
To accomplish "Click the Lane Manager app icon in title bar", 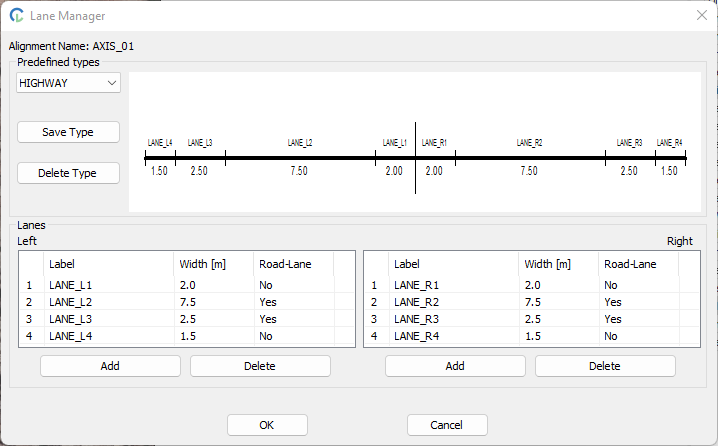I will point(17,16).
